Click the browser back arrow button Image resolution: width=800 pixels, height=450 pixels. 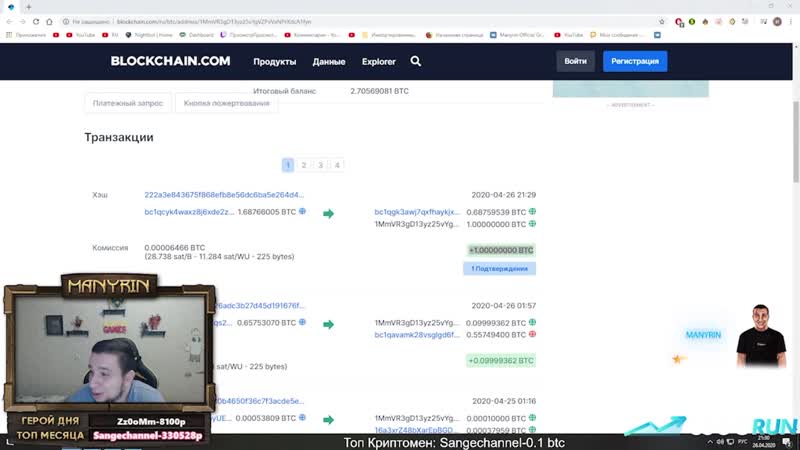point(11,20)
